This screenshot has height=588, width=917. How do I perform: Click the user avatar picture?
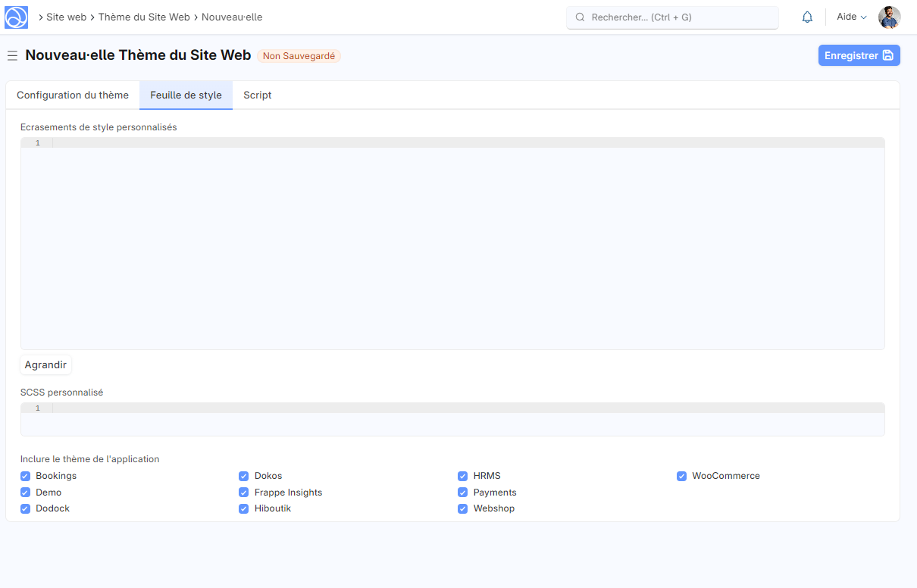889,17
